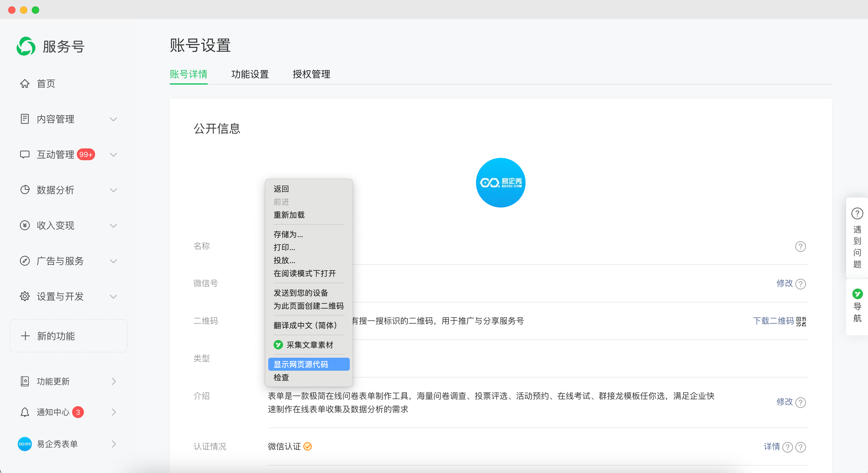This screenshot has width=868, height=473.
Task: Choose 检查 in the context menu
Action: click(309, 377)
